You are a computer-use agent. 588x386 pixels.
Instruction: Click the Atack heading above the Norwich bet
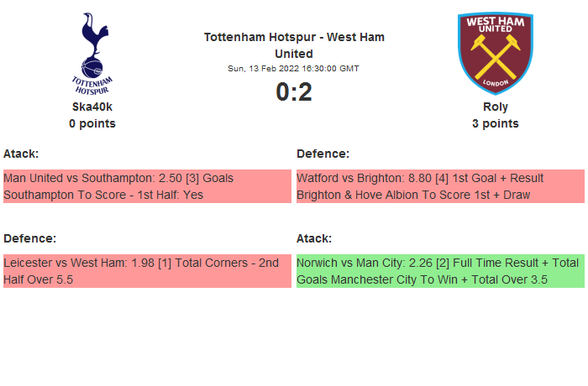(314, 238)
